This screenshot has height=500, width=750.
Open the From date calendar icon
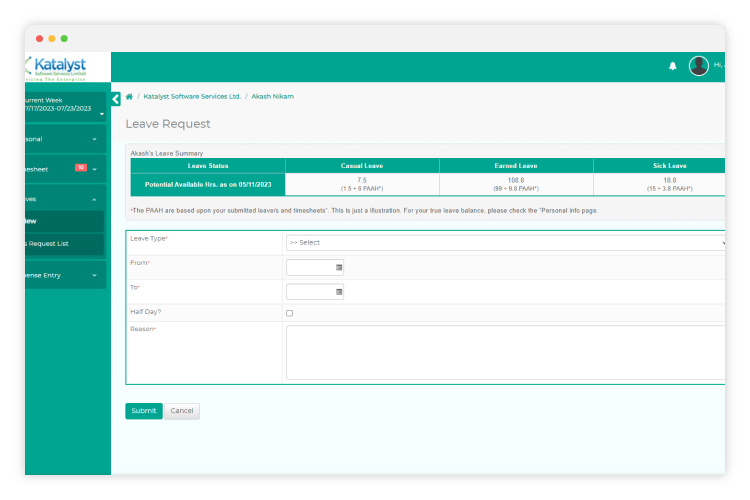coord(339,267)
